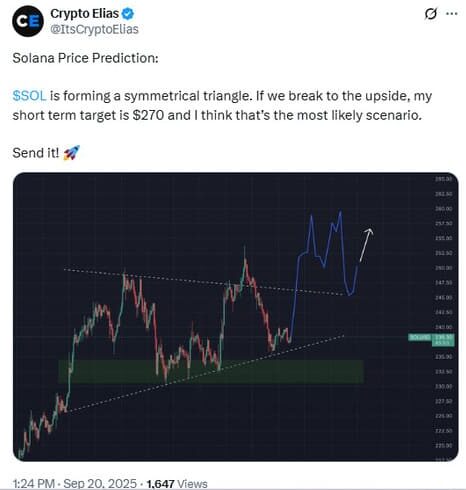Click the white arrow on the chart
Screen dimensions: 466x490
coord(366,245)
